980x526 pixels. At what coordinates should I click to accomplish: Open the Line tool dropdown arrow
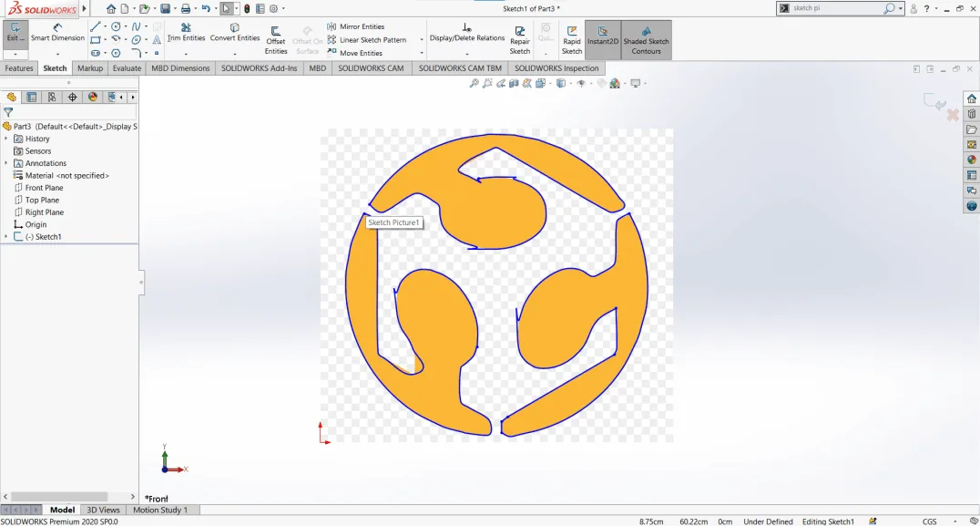pyautogui.click(x=106, y=27)
